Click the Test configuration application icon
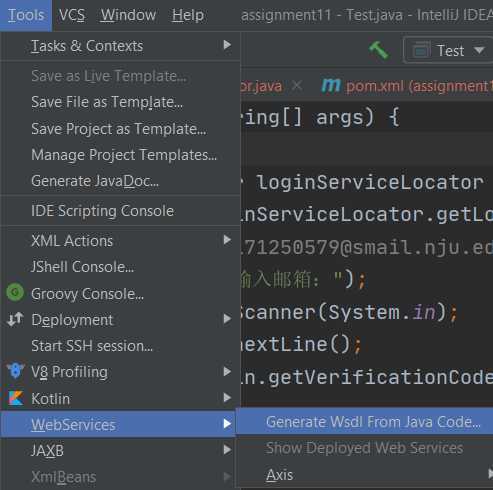The width and height of the screenshot is (493, 490). click(421, 51)
